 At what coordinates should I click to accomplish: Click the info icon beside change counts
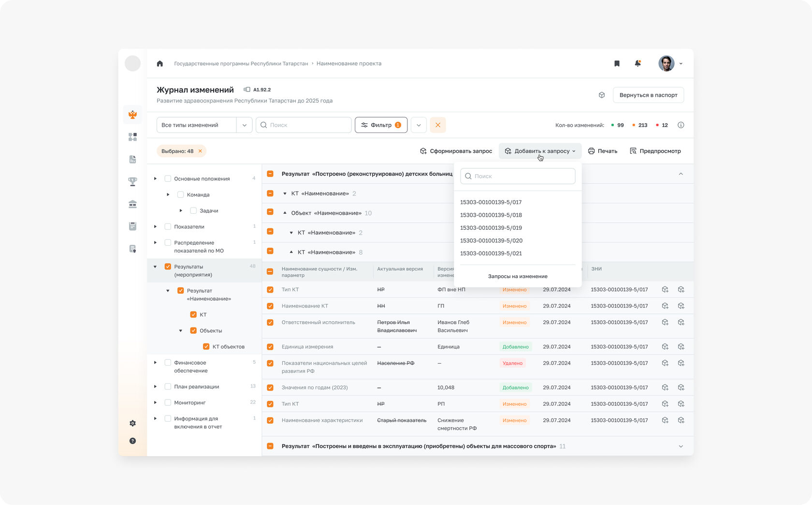coord(681,125)
